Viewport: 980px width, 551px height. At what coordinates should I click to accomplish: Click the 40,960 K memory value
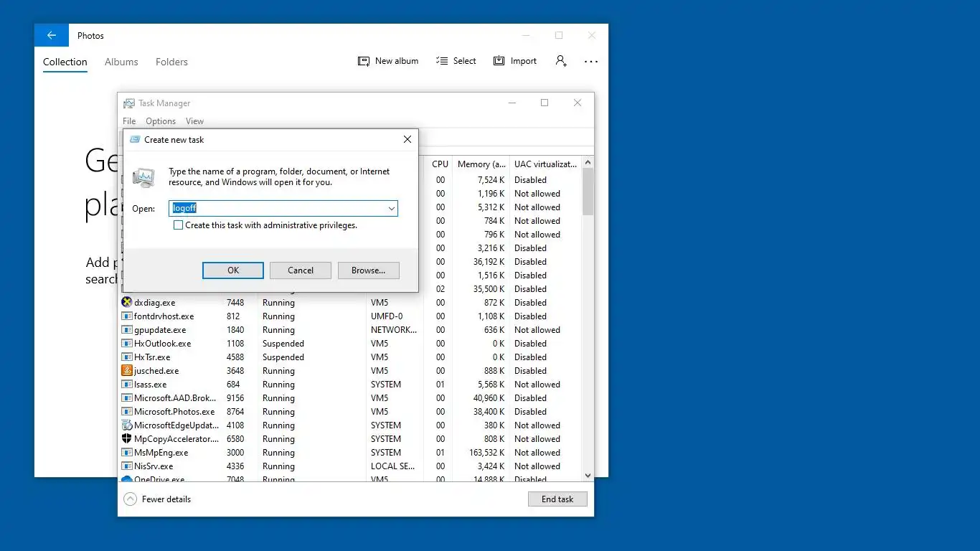coord(489,398)
